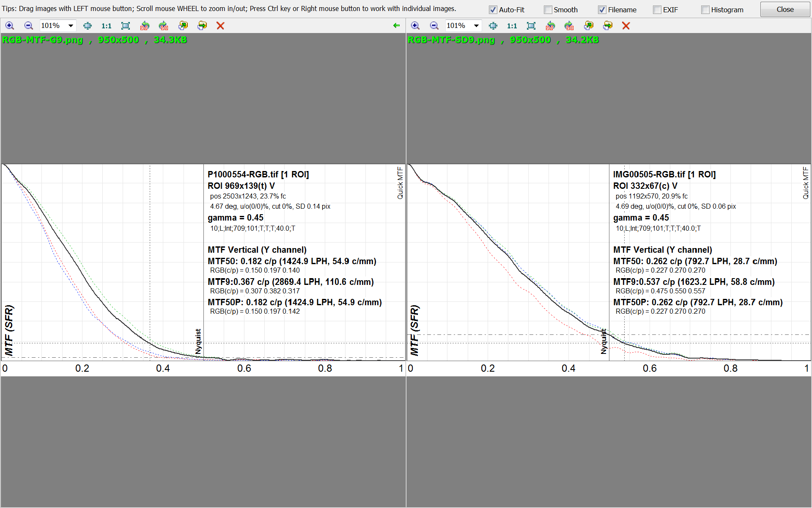Uncheck the Auto-Fit checkbox
Viewport: 812px width, 508px height.
(493, 10)
